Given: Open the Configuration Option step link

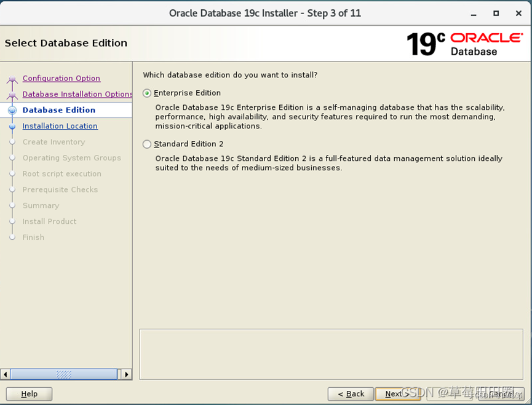Looking at the screenshot, I should tap(62, 78).
